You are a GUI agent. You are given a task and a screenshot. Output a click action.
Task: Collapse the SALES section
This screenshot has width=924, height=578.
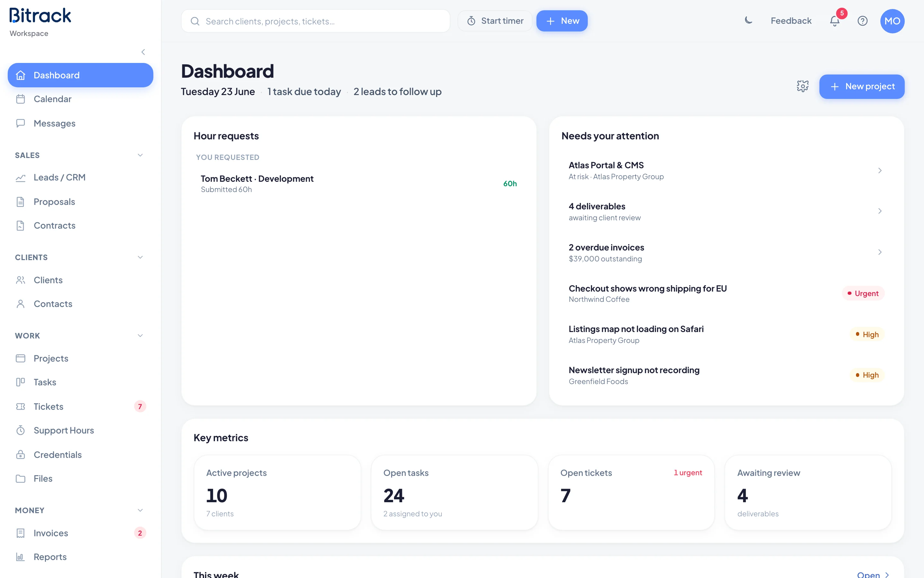coord(140,155)
